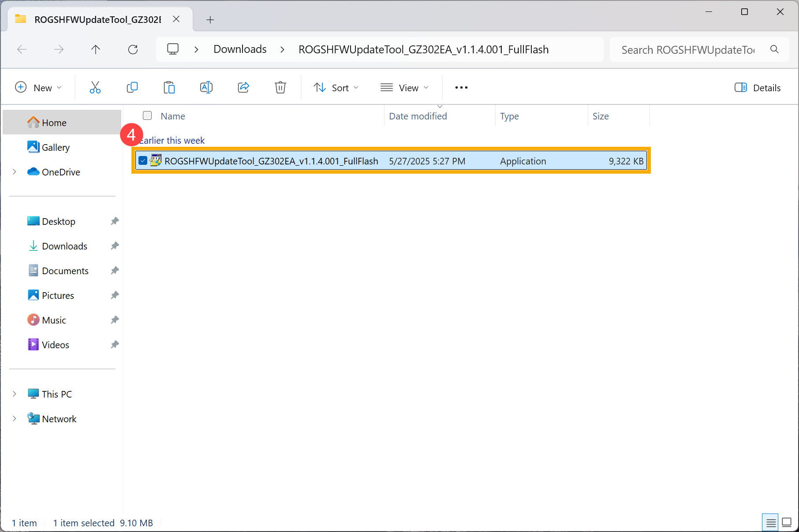
Task: Collapse the Earlier this week group
Action: [x=172, y=140]
